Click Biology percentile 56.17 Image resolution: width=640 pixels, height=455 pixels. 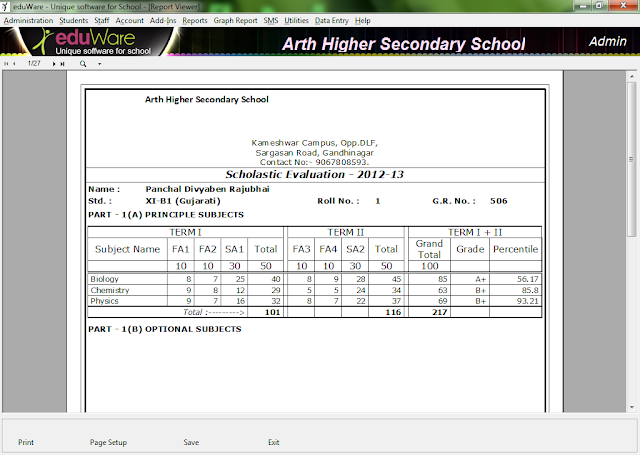point(528,279)
